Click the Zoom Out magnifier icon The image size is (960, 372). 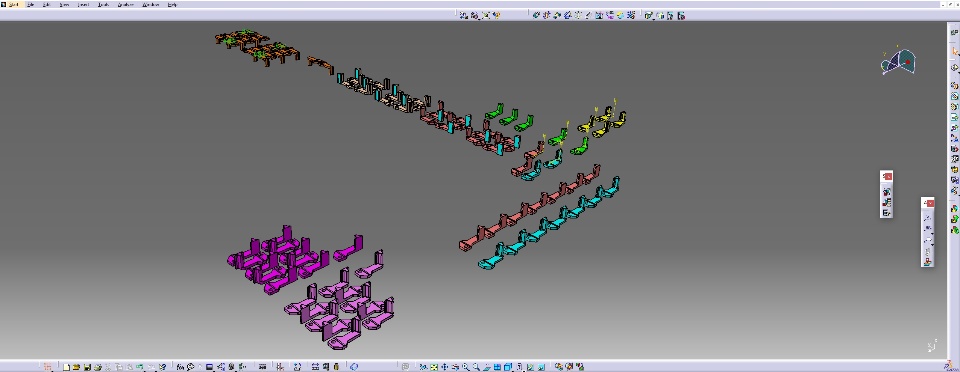coord(476,367)
